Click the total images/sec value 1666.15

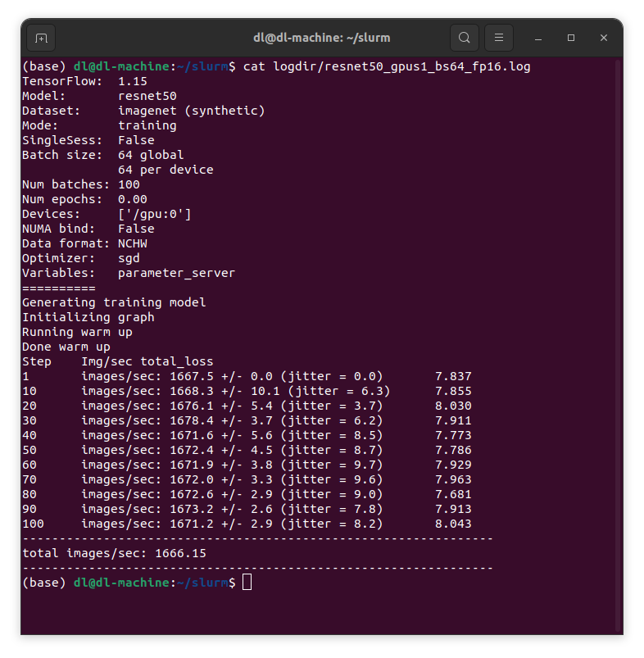click(180, 553)
